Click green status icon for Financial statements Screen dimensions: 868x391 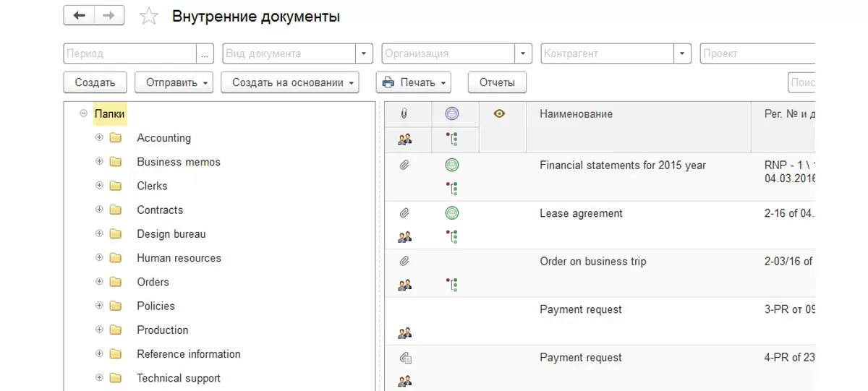point(452,165)
